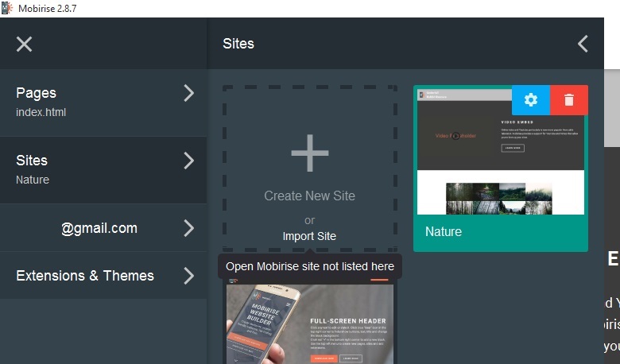Click Import Site link
This screenshot has width=620, height=364.
tap(309, 236)
